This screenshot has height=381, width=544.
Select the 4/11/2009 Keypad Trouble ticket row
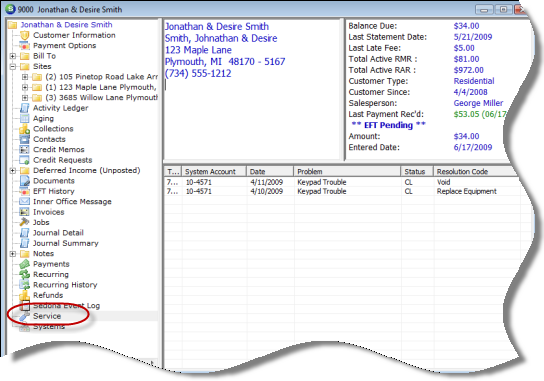click(342, 182)
